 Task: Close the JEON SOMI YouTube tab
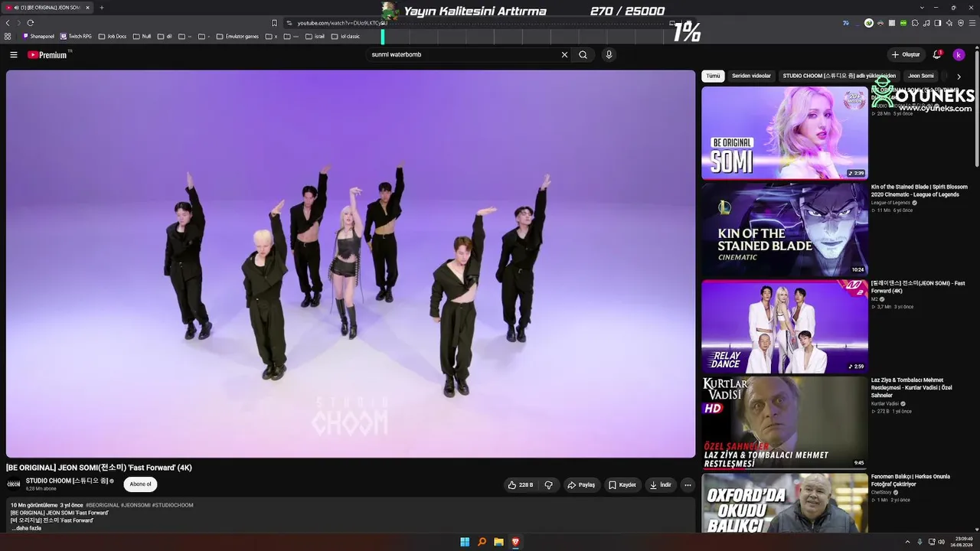pos(87,8)
